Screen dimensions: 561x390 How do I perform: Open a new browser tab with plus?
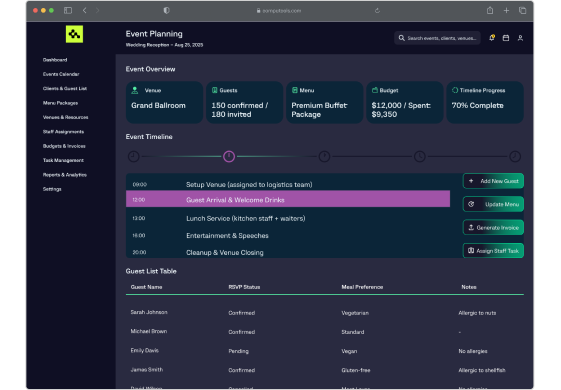pyautogui.click(x=506, y=10)
